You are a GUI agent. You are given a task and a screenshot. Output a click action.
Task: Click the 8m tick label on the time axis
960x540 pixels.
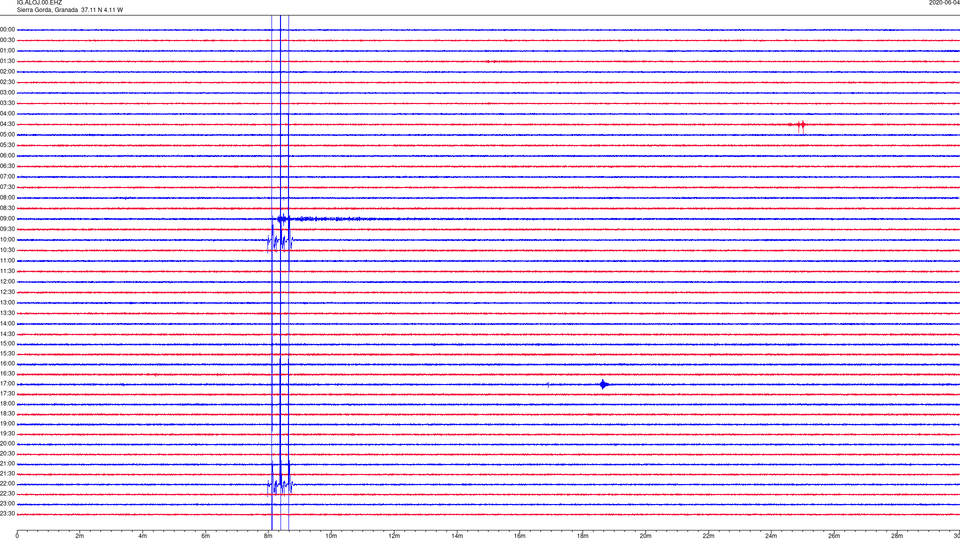point(268,536)
